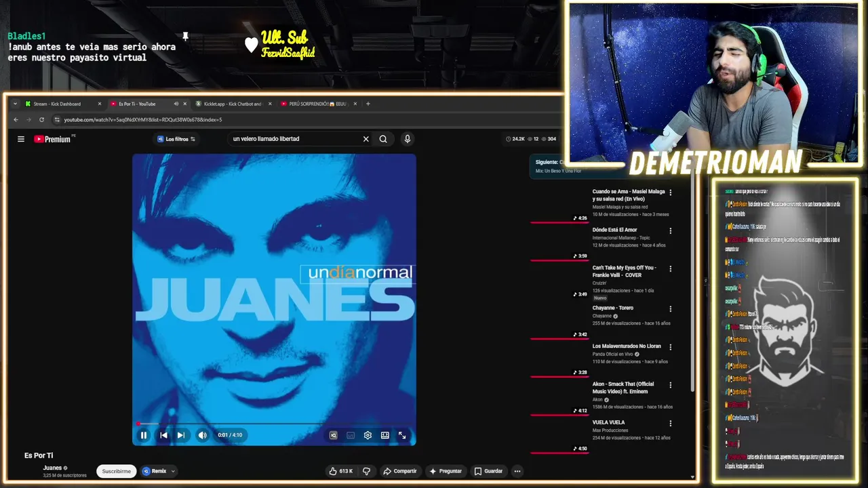Open a new browser tab
This screenshot has height=488, width=868.
(x=368, y=104)
